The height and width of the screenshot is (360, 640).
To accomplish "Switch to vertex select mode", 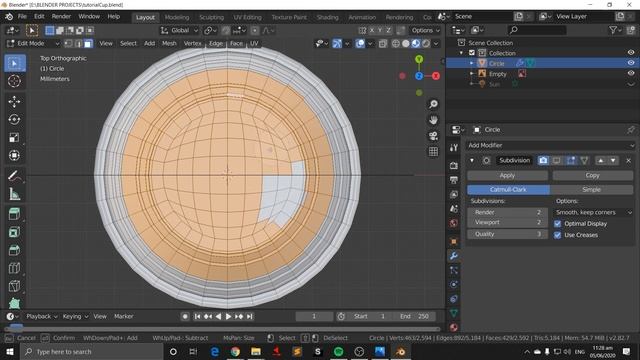I will point(68,43).
